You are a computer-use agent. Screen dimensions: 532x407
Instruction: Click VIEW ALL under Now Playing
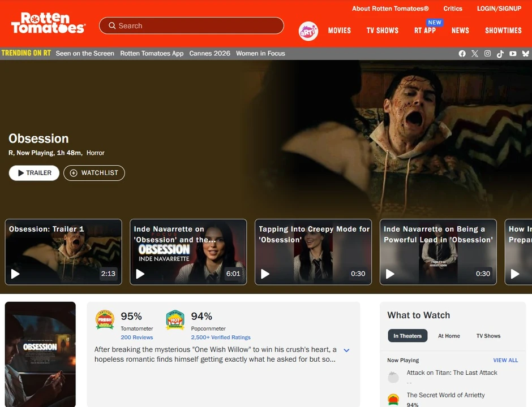505,360
